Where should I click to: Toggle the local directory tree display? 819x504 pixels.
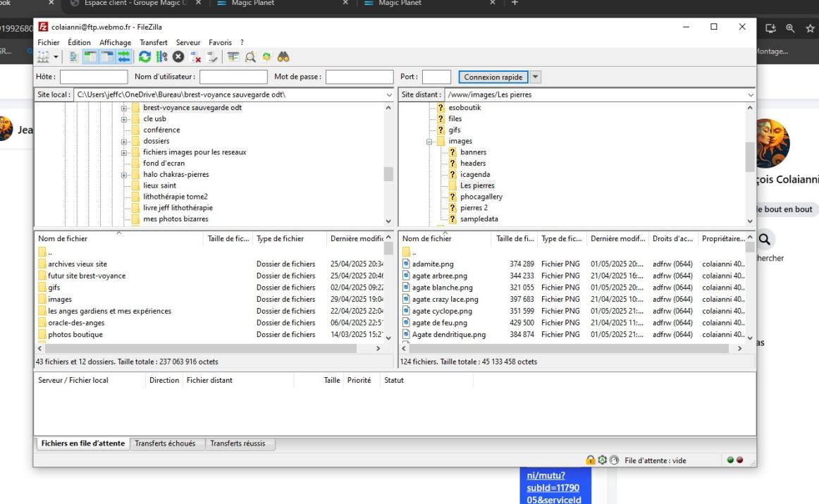90,57
